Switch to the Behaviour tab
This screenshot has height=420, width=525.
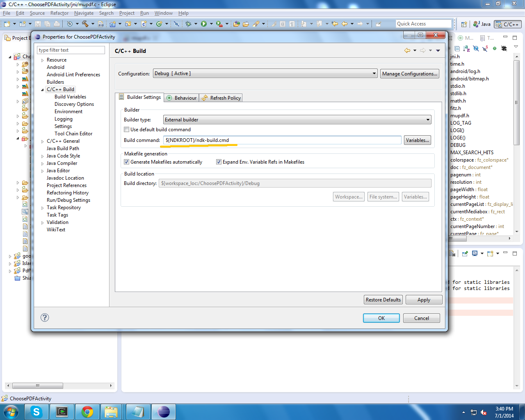(x=182, y=98)
